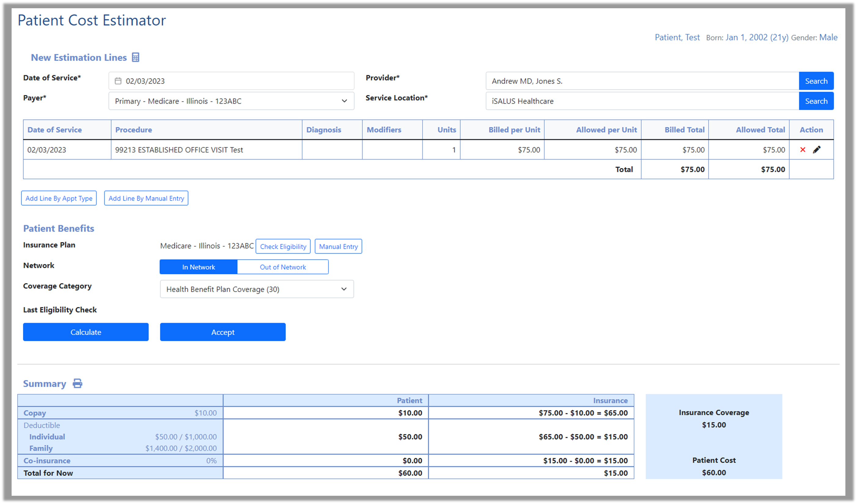Click the printer icon next to Summary
Image resolution: width=857 pixels, height=504 pixels.
point(78,383)
